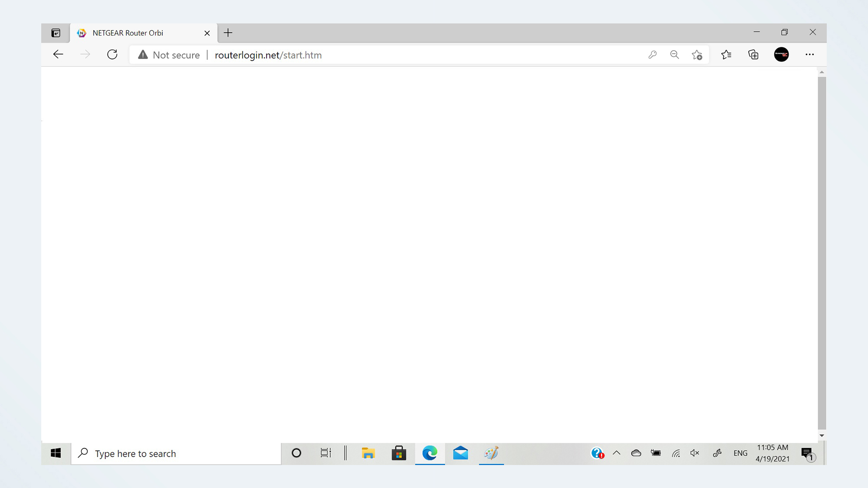The height and width of the screenshot is (488, 868).
Task: Open the Windows Start menu
Action: tap(56, 453)
